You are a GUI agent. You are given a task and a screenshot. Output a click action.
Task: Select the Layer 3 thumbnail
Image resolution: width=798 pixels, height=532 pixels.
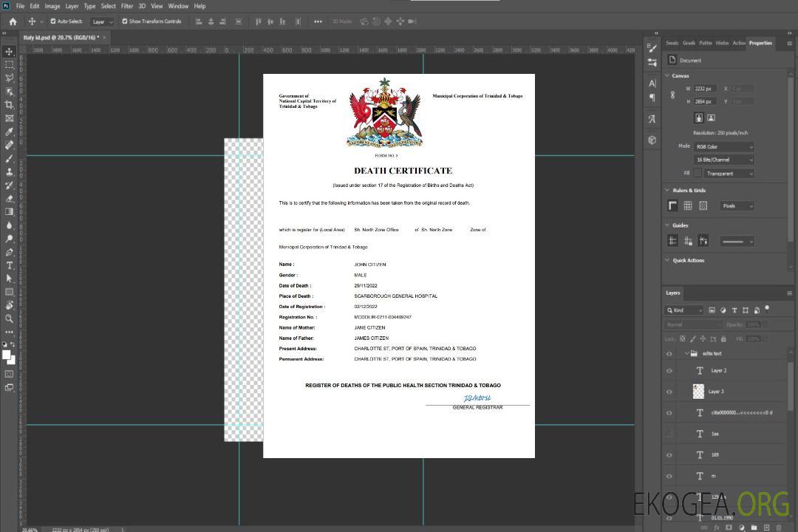698,391
